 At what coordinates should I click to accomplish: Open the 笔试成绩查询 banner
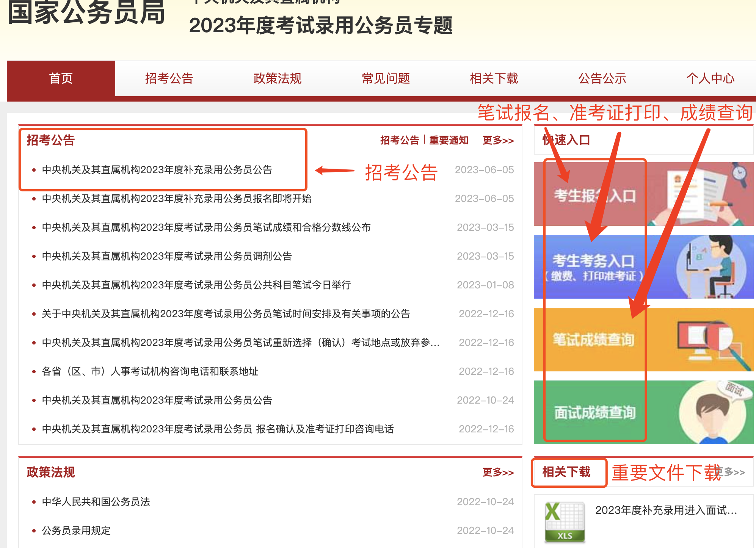click(643, 340)
